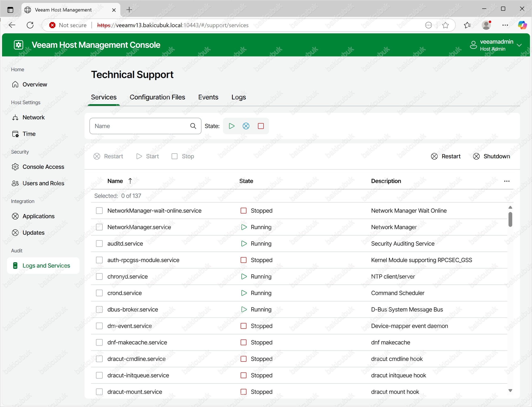Check dracut-cmdline.service checkbox

[x=99, y=359]
